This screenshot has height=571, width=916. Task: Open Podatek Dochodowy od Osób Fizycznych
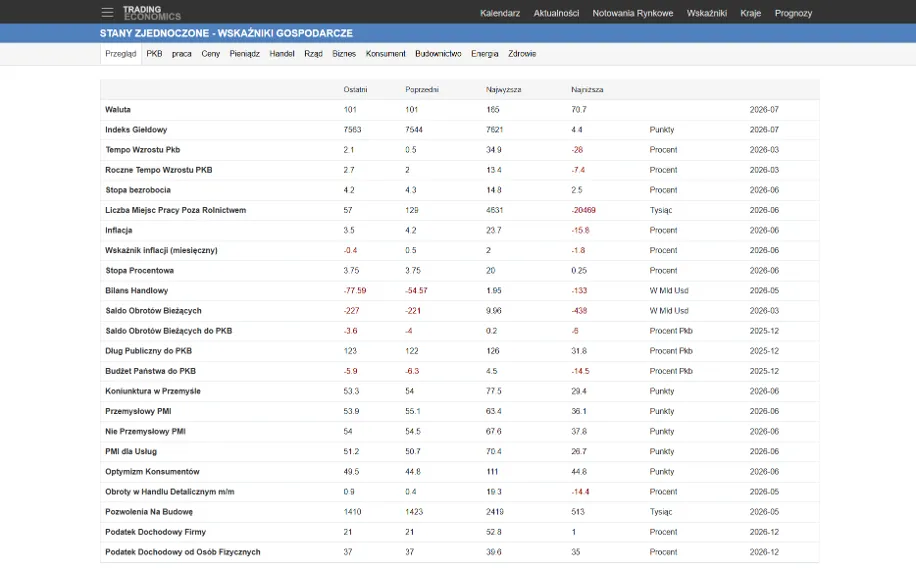pyautogui.click(x=183, y=552)
